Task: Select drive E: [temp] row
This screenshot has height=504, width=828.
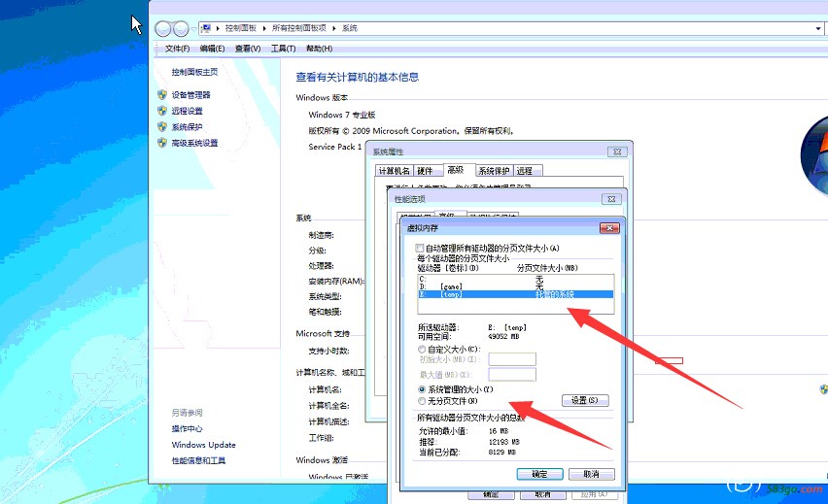Action: [515, 294]
